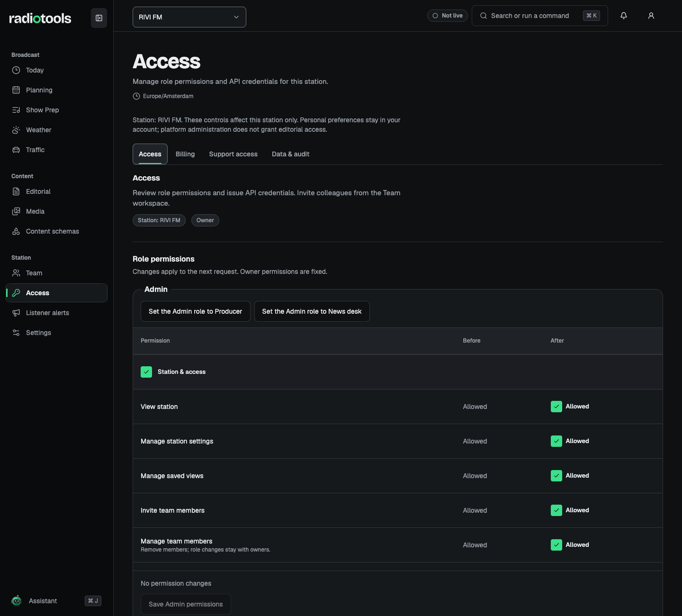Click the Content schemas shapes icon
The width and height of the screenshot is (682, 616).
(16, 231)
